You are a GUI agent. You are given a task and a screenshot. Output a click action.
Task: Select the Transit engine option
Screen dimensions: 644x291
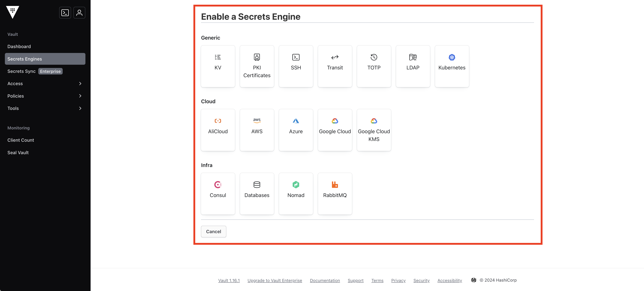335,66
